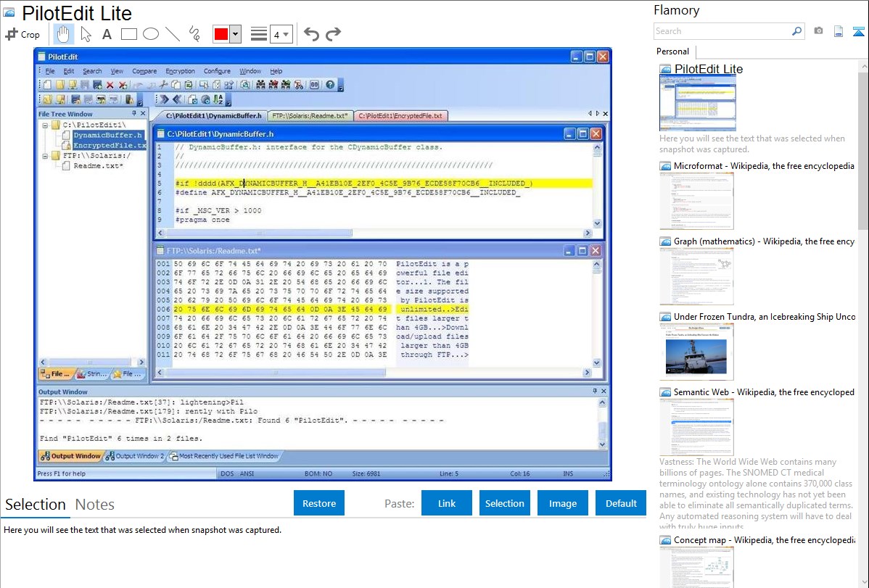Image resolution: width=869 pixels, height=588 pixels.
Task: Select the freehand scribble tool
Action: [194, 34]
